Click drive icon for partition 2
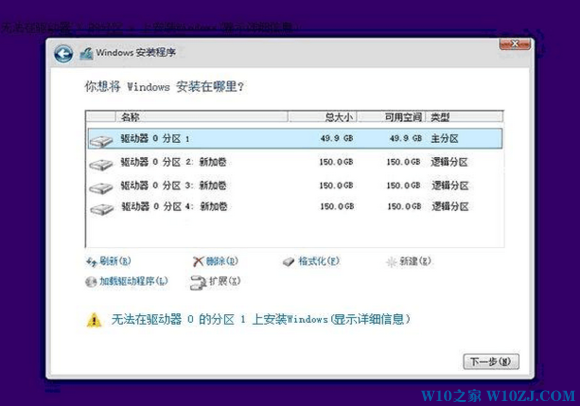This screenshot has height=406, width=580. tap(101, 164)
